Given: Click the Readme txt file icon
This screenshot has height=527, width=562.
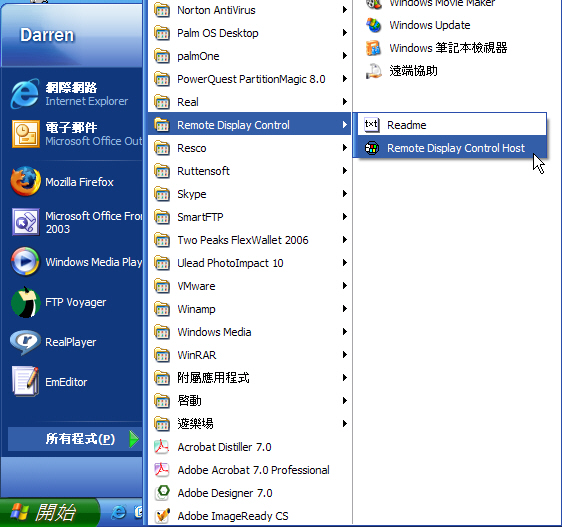Looking at the screenshot, I should (x=371, y=125).
